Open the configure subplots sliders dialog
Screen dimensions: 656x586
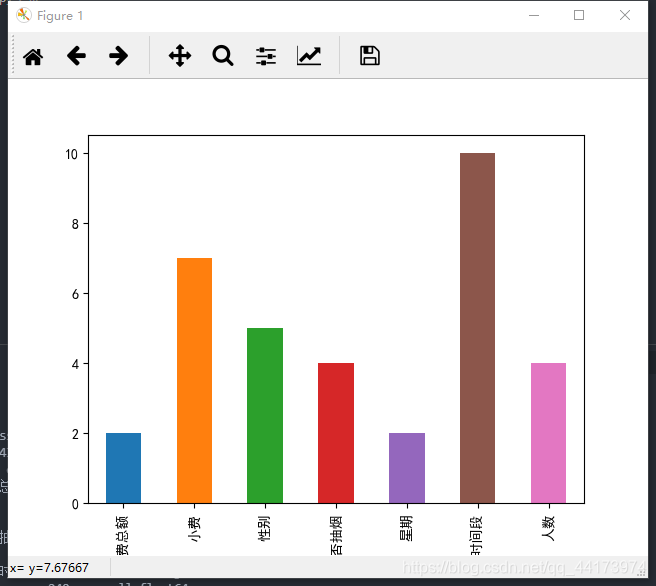[x=266, y=56]
